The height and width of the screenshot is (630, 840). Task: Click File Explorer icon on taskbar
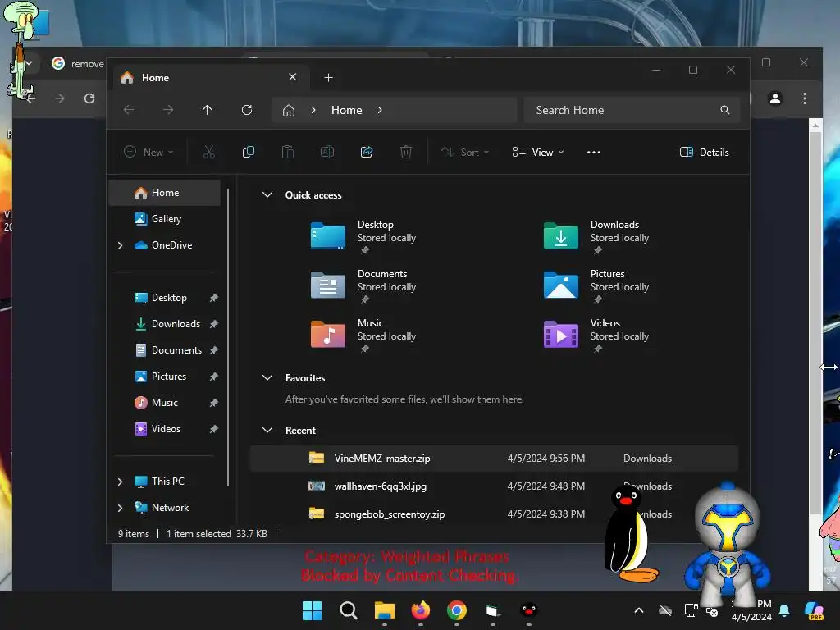pos(384,610)
